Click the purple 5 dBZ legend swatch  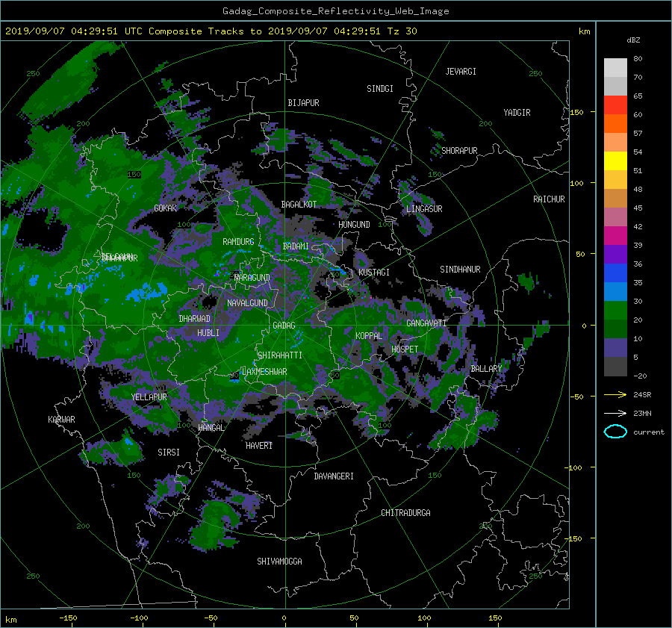tap(615, 348)
